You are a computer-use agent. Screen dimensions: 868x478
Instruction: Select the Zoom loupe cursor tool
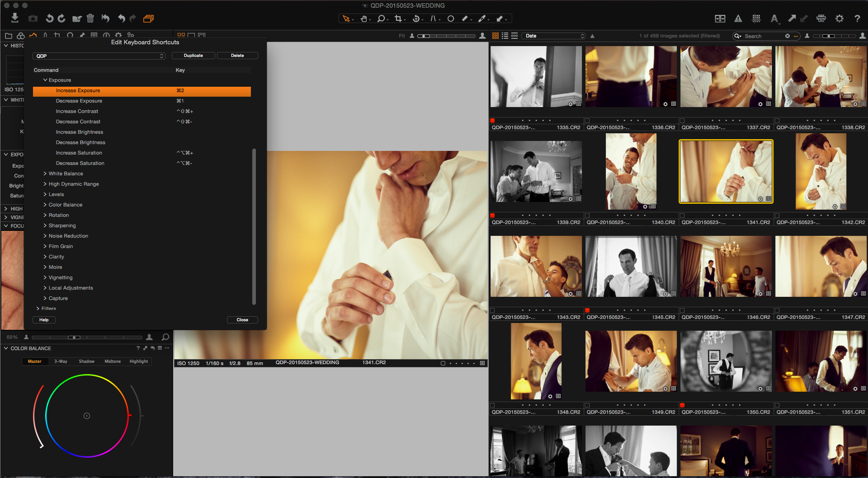coord(382,19)
